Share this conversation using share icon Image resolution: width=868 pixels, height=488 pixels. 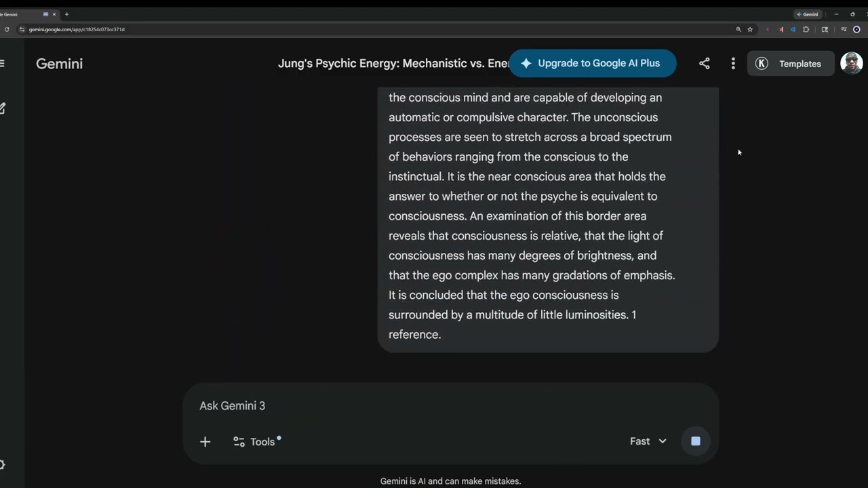pos(705,63)
